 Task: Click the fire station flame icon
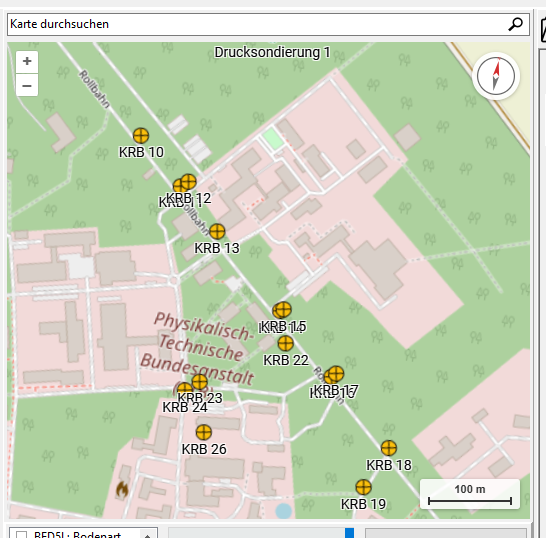[122, 490]
